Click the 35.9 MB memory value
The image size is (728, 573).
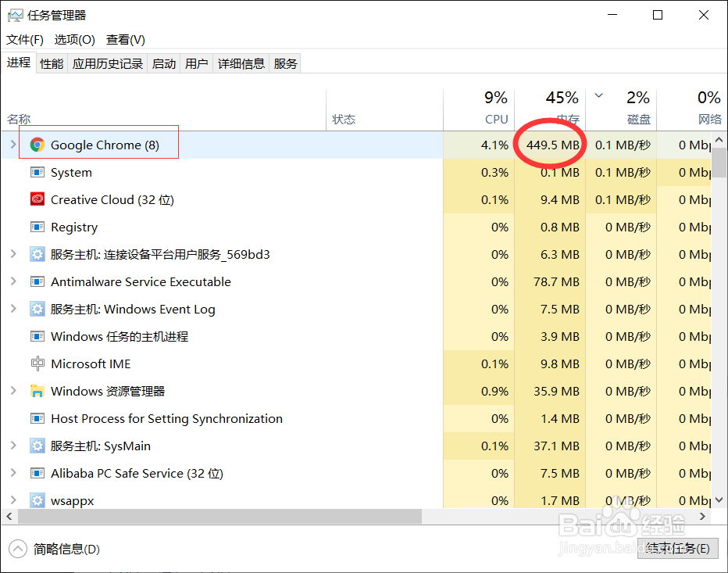click(556, 392)
